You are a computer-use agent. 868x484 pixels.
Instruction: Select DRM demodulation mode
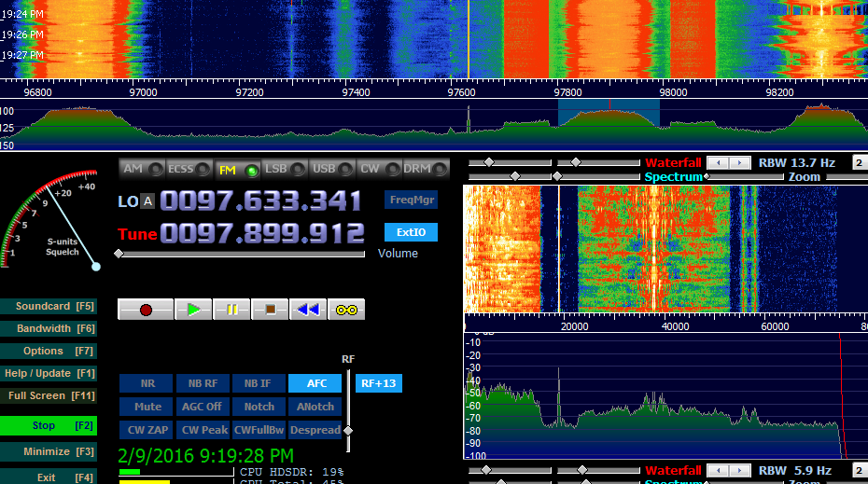pyautogui.click(x=427, y=169)
